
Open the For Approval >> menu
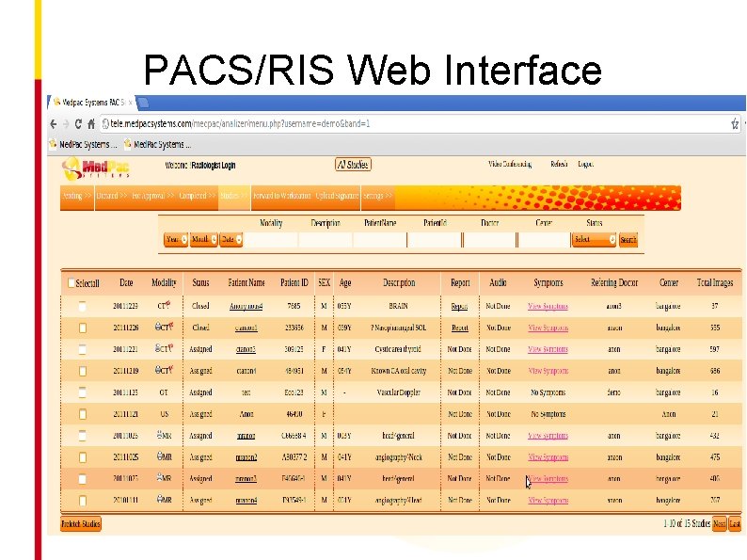153,196
